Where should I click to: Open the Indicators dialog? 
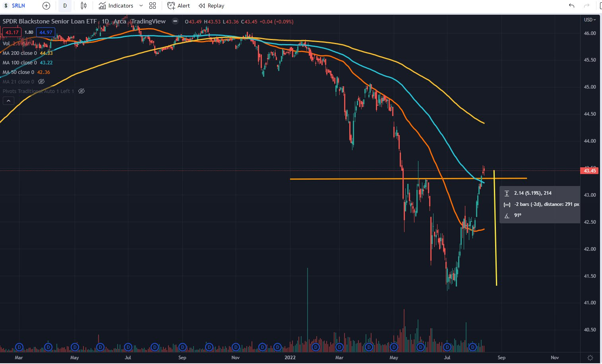tap(116, 6)
